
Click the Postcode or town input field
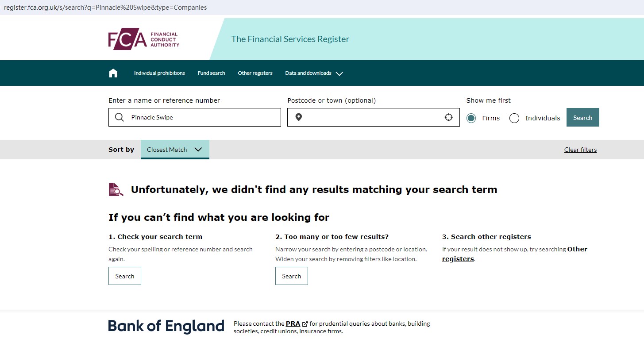pos(373,117)
